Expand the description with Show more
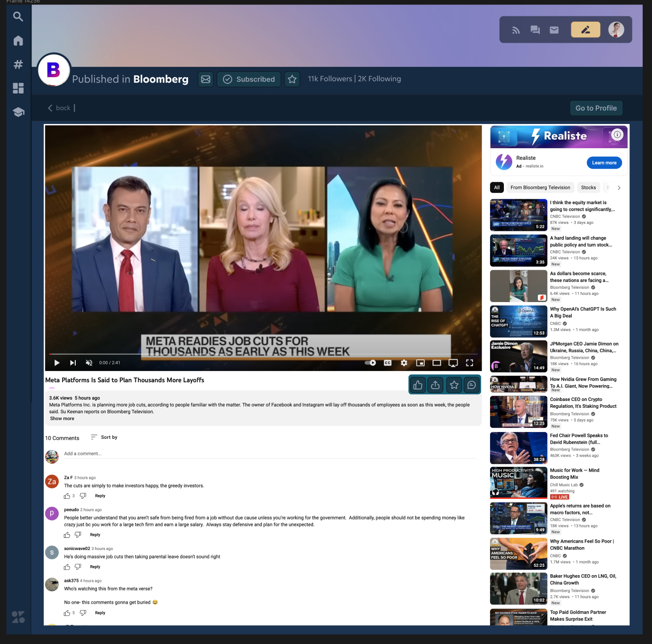The height and width of the screenshot is (644, 652). click(62, 418)
